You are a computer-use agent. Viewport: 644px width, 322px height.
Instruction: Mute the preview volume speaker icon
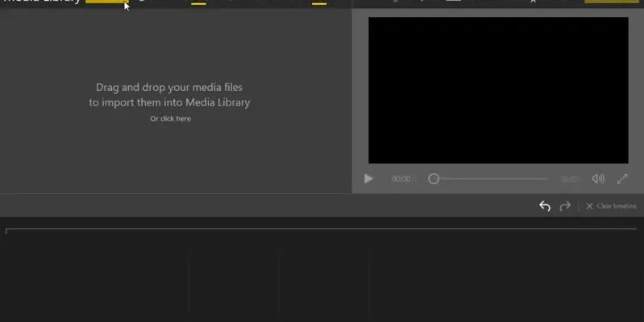[x=598, y=179]
